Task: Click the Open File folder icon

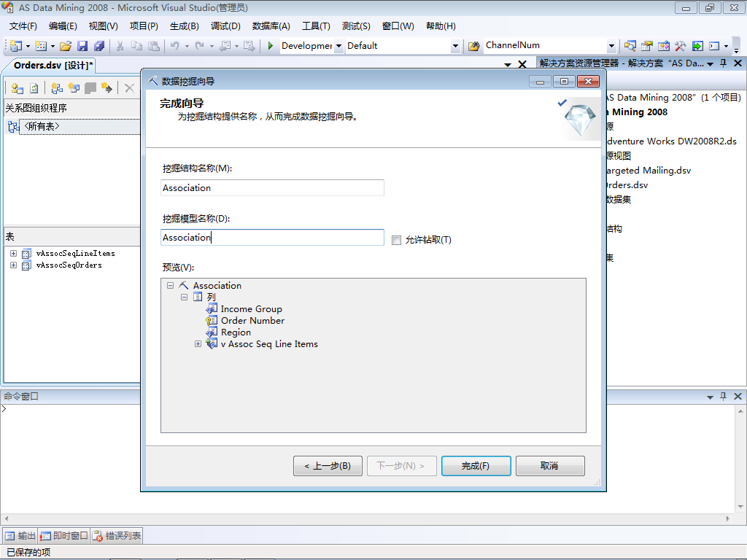Action: point(66,46)
